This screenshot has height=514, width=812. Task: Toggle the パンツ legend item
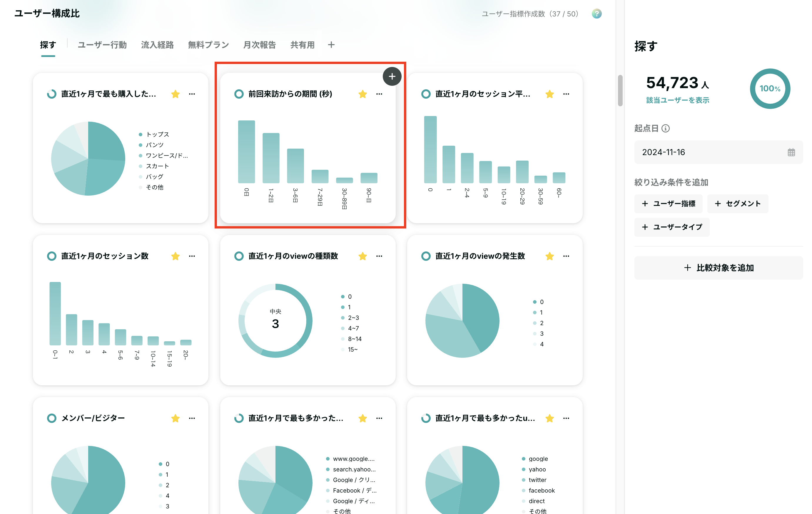tap(151, 145)
